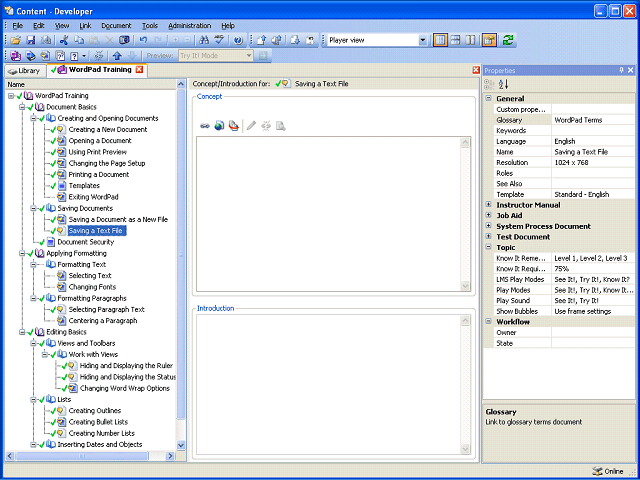Click the attachment icon right of the globe

pos(234,126)
